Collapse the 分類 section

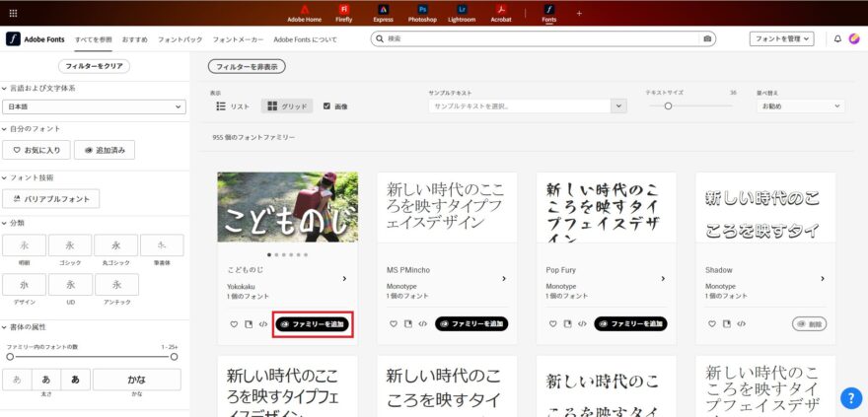click(13, 223)
